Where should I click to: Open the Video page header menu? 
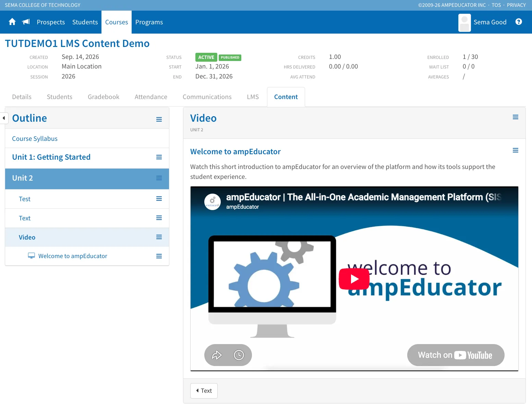point(516,117)
